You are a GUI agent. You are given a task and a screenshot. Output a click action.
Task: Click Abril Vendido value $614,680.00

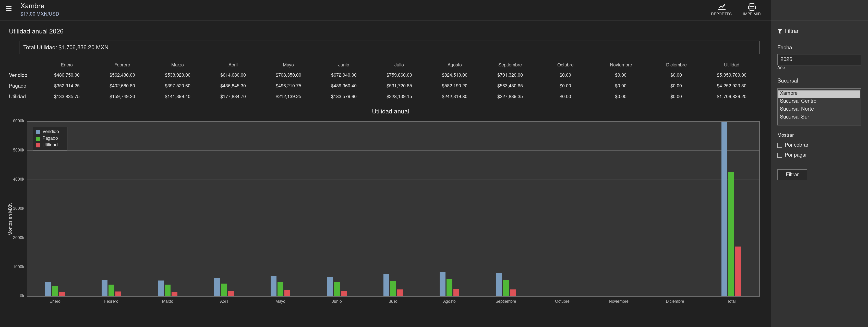point(233,75)
